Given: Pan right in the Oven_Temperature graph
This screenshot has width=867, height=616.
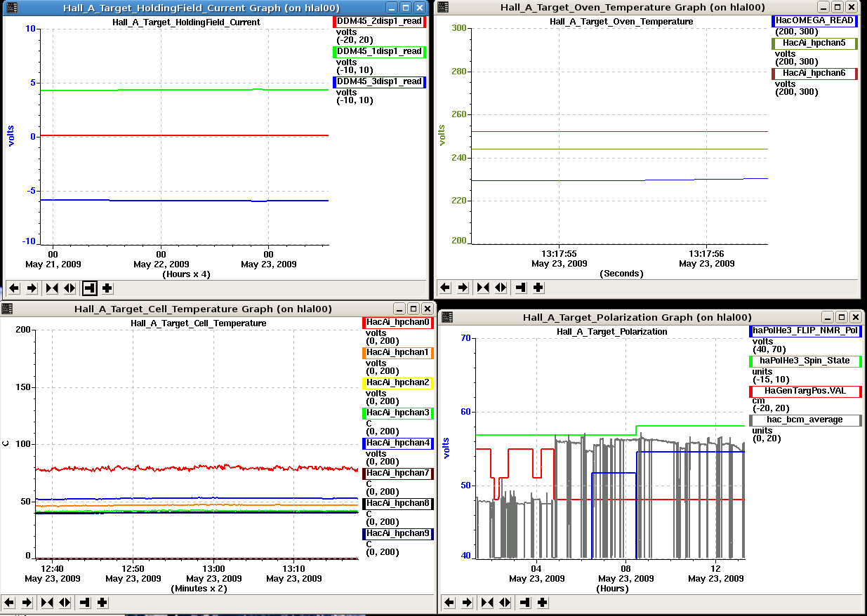Looking at the screenshot, I should pos(463,287).
